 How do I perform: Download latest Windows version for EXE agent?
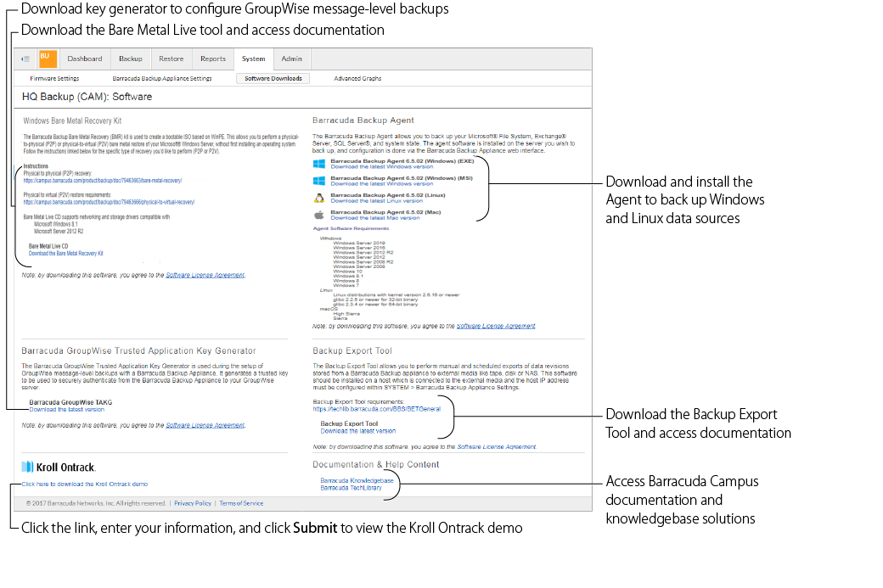(x=382, y=166)
